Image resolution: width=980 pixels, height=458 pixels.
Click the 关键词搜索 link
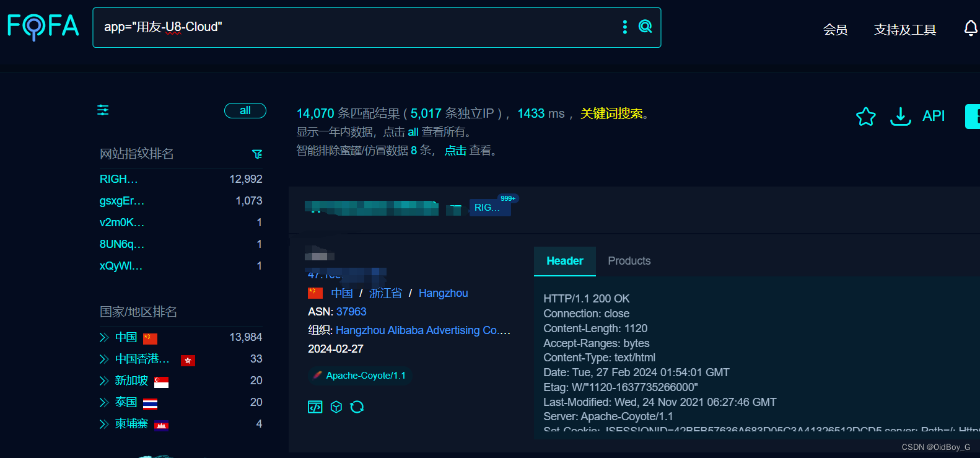coord(611,113)
